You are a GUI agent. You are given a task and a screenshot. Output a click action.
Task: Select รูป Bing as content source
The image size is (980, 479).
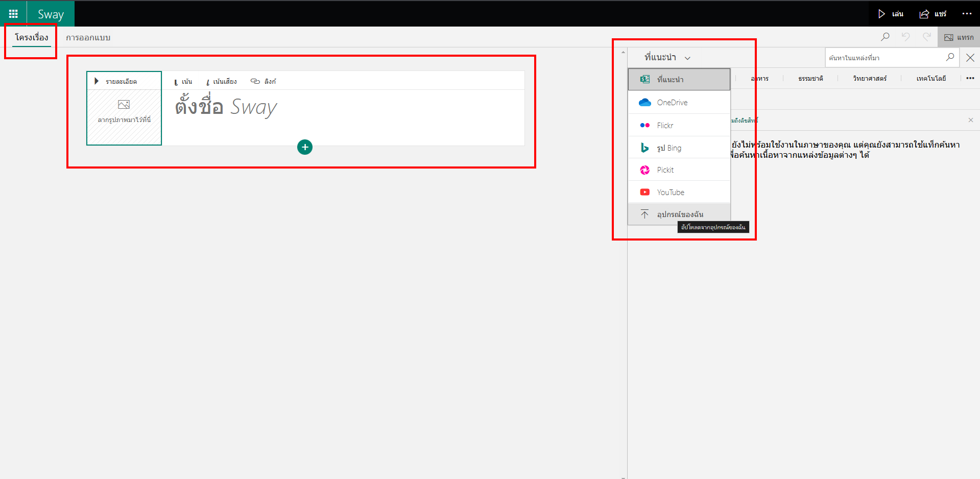[x=679, y=148]
